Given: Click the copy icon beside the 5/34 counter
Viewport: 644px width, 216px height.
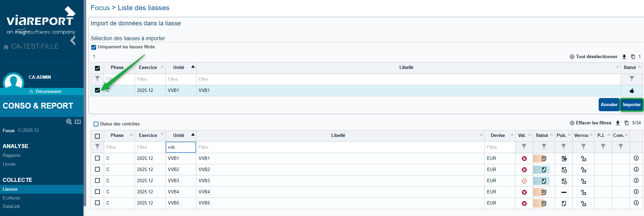Looking at the screenshot, I should click(626, 123).
